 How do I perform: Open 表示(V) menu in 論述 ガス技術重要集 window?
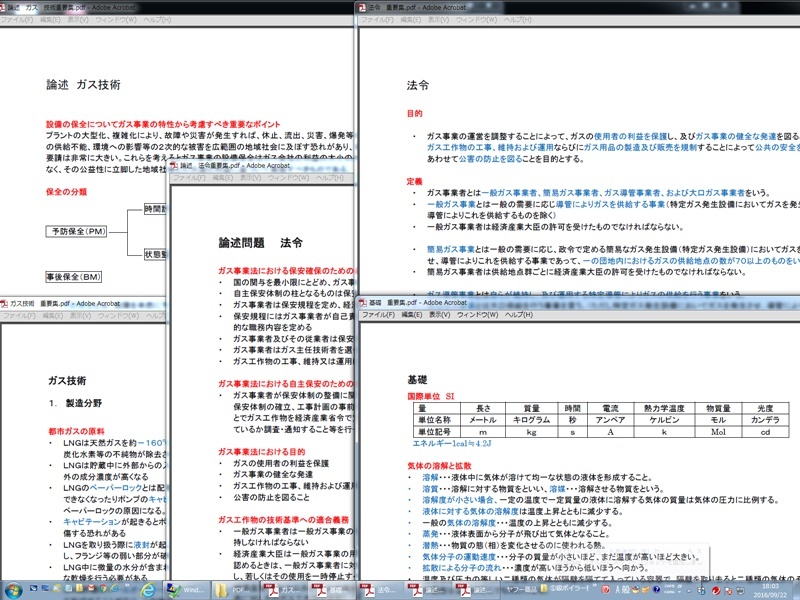[x=78, y=20]
